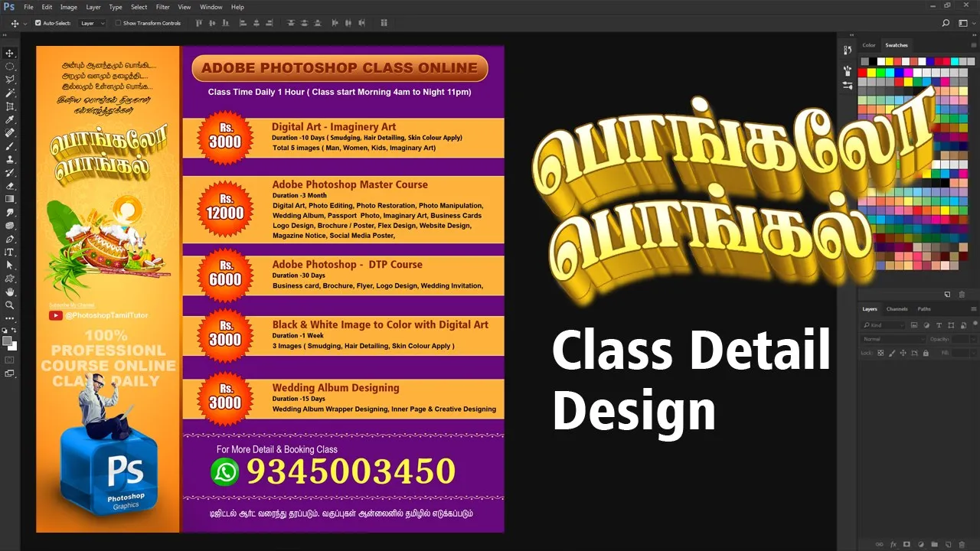This screenshot has width=980, height=551.
Task: Select the Lasso tool
Action: [10, 80]
